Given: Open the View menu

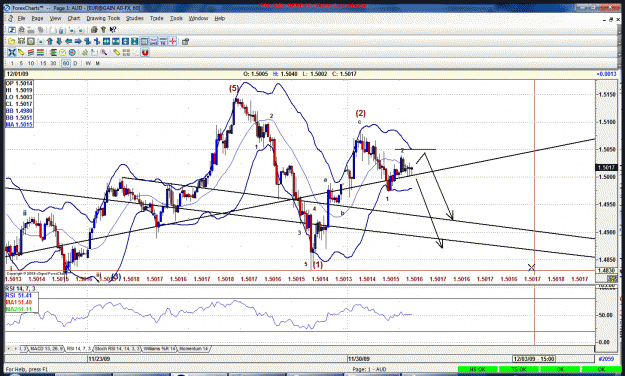Looking at the screenshot, I should [55, 18].
